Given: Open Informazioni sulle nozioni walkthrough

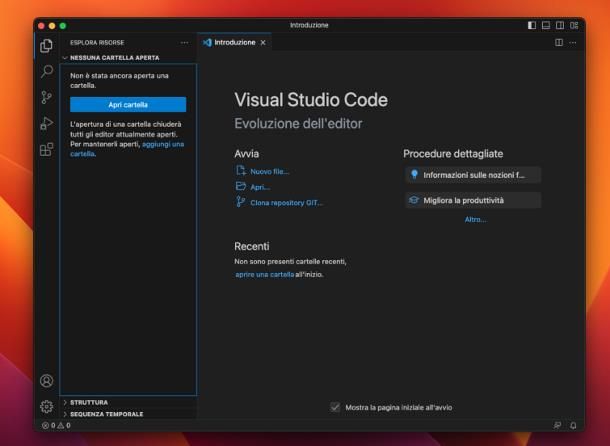Looking at the screenshot, I should (473, 175).
